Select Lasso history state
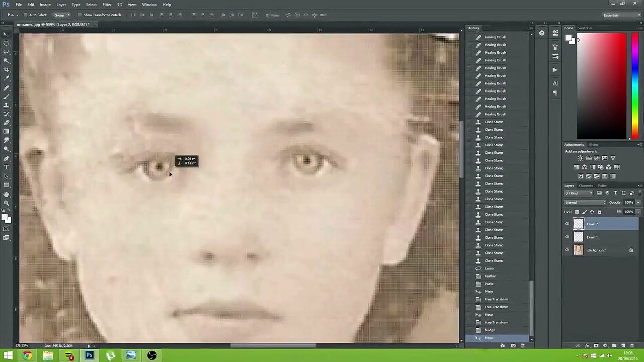This screenshot has height=362, width=644. click(x=497, y=268)
